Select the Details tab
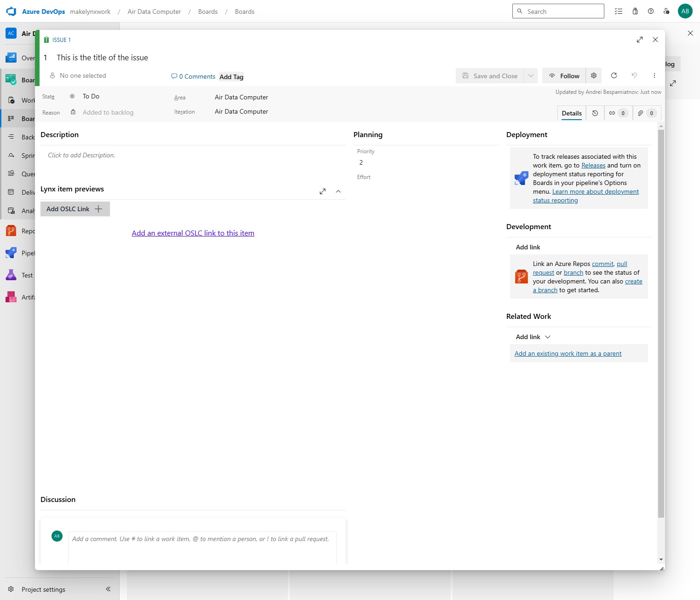 [571, 113]
